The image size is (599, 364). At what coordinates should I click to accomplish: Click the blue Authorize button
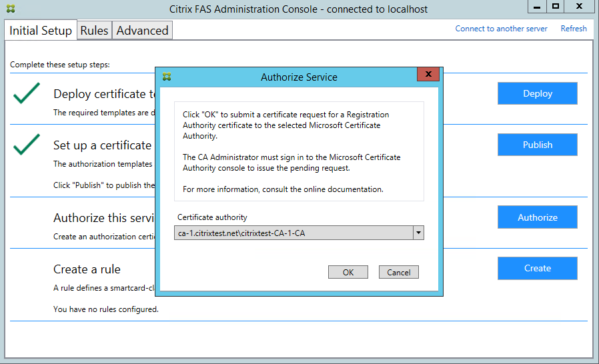pos(537,217)
